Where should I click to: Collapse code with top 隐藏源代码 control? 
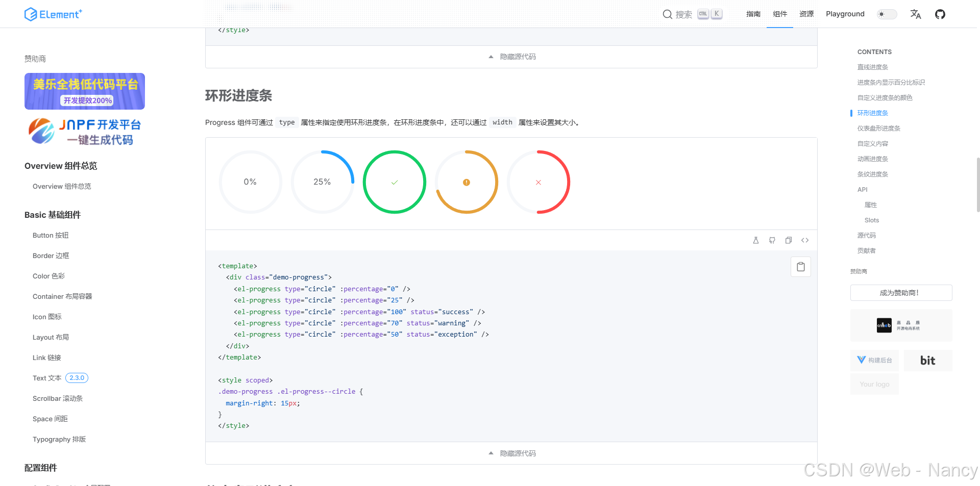coord(511,57)
